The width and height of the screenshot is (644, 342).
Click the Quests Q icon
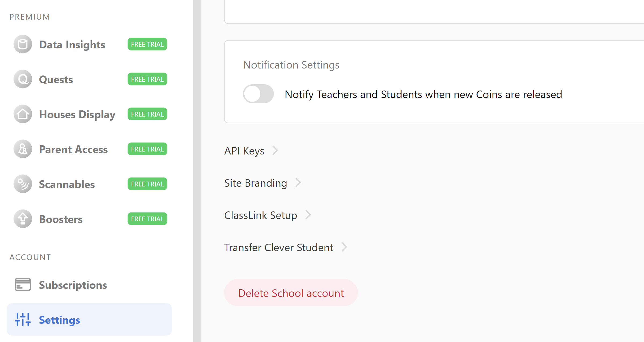(x=23, y=79)
